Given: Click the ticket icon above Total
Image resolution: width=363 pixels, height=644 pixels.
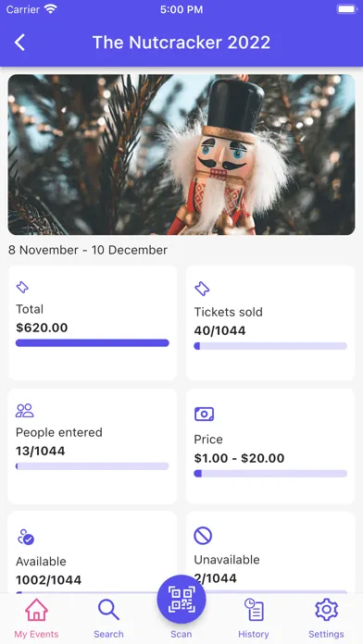Looking at the screenshot, I should pos(22,287).
